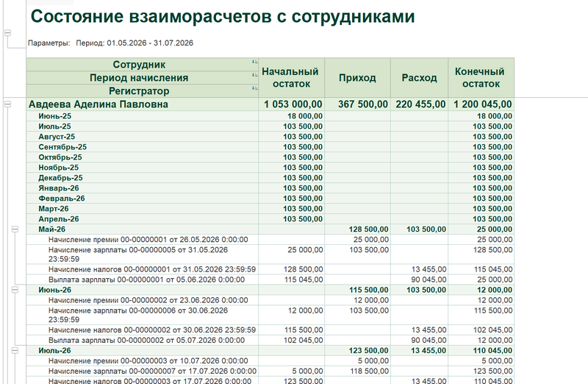Click the Конечный остаток column header
The image size is (588, 384).
tap(481, 78)
